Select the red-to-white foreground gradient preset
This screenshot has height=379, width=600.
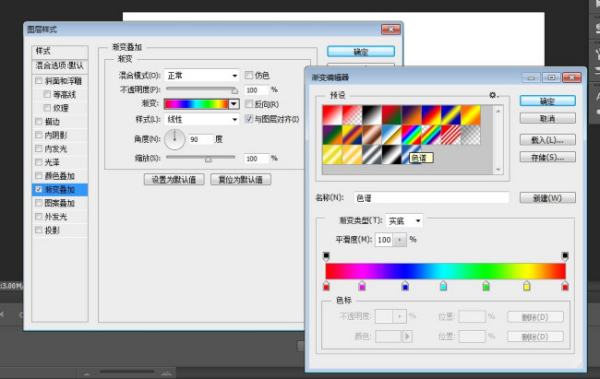point(332,115)
